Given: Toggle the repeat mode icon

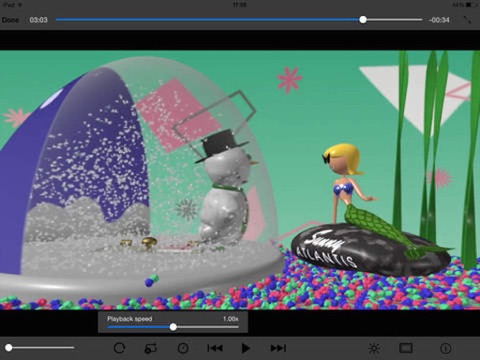Looking at the screenshot, I should (x=151, y=348).
